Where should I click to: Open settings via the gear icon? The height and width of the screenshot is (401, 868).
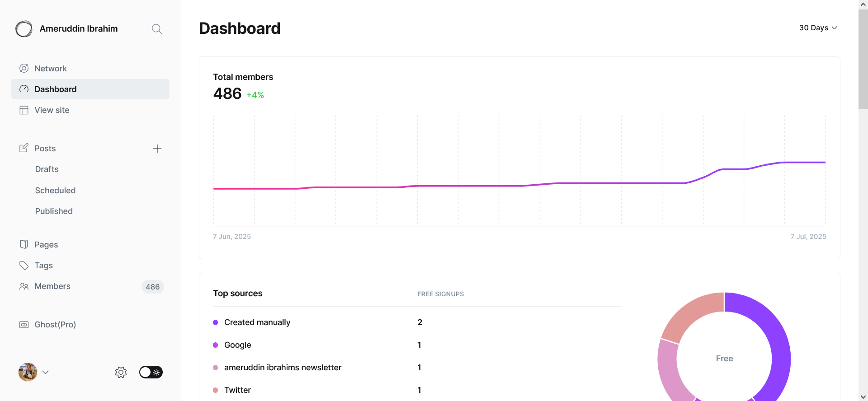point(121,372)
